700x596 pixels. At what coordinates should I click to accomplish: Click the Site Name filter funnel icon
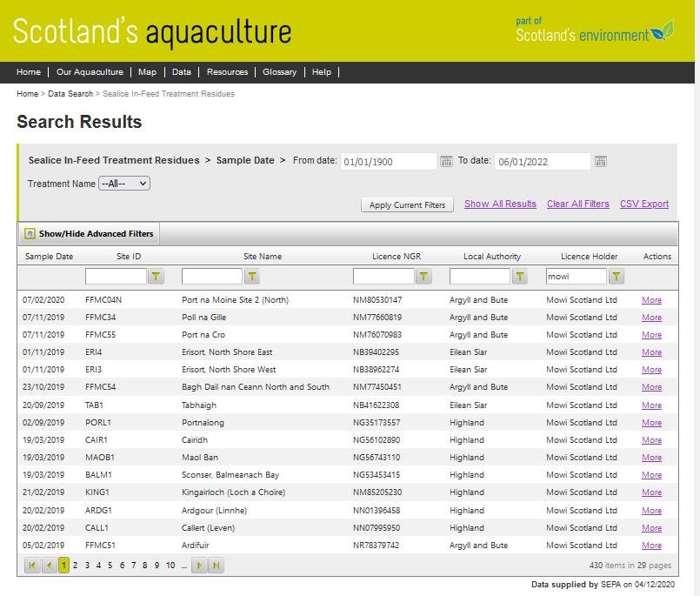(252, 277)
